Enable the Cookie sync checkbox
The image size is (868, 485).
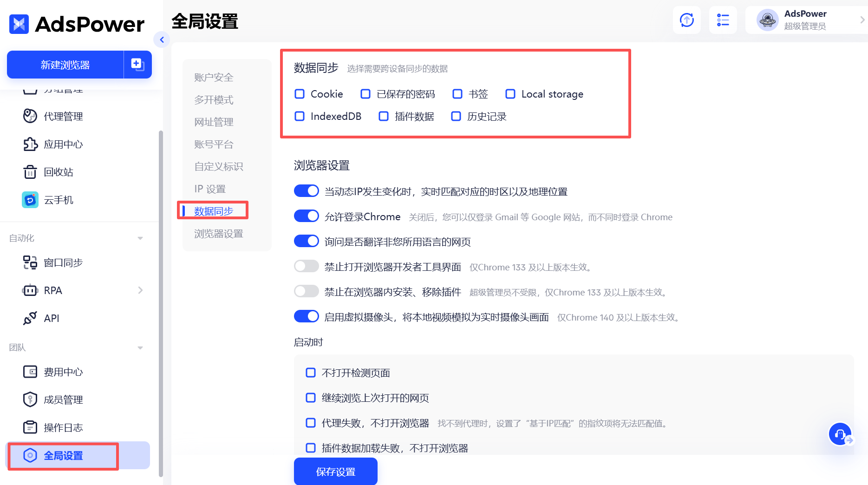(300, 94)
